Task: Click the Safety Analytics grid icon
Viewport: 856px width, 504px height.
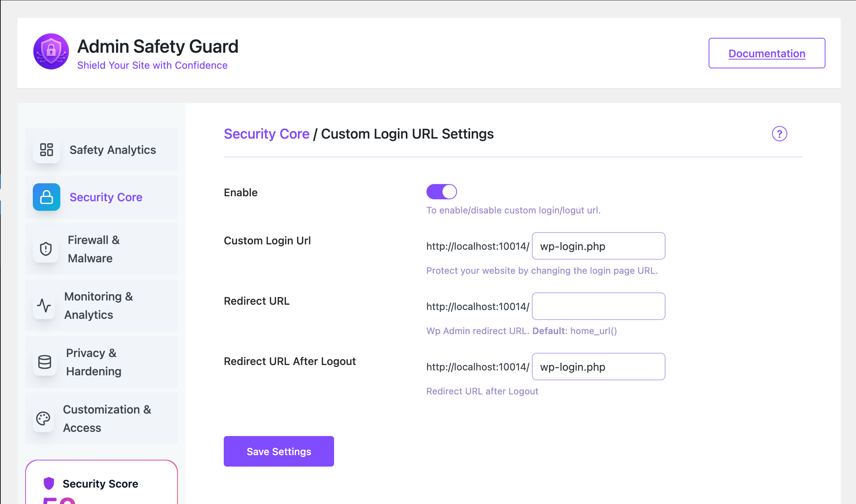Action: coord(47,150)
